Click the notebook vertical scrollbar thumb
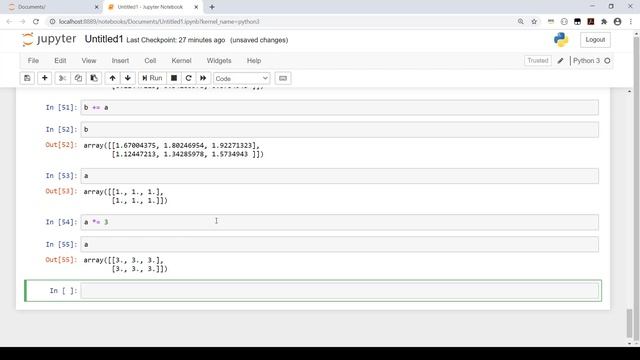 630,323
